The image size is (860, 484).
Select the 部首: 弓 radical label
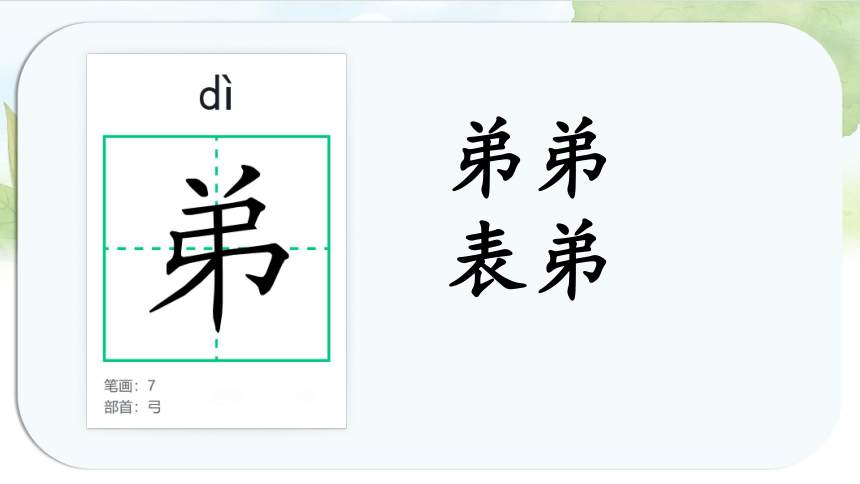point(132,407)
